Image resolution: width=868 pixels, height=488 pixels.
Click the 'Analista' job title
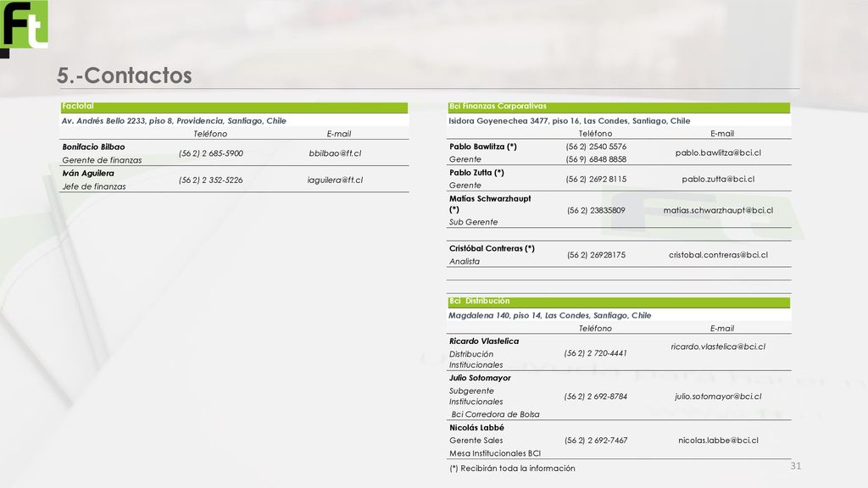click(x=465, y=261)
